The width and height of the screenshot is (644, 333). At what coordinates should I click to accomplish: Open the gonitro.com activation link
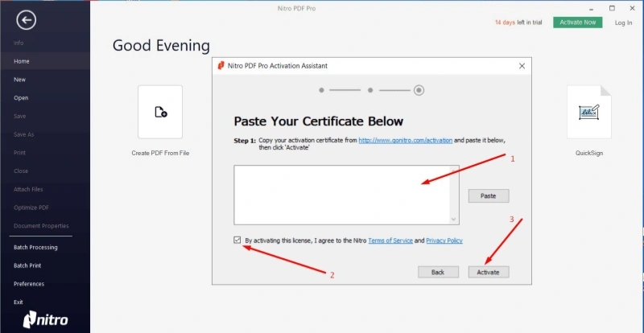tap(405, 140)
